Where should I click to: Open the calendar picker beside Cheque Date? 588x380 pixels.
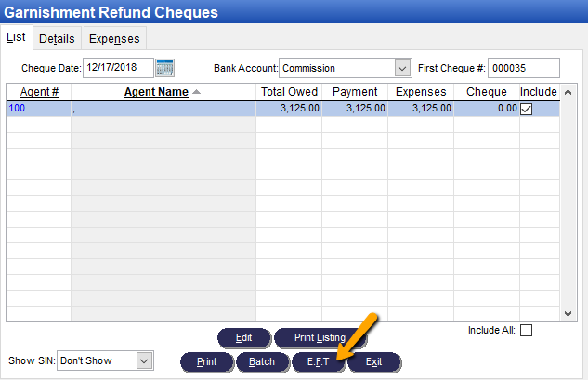coord(164,68)
